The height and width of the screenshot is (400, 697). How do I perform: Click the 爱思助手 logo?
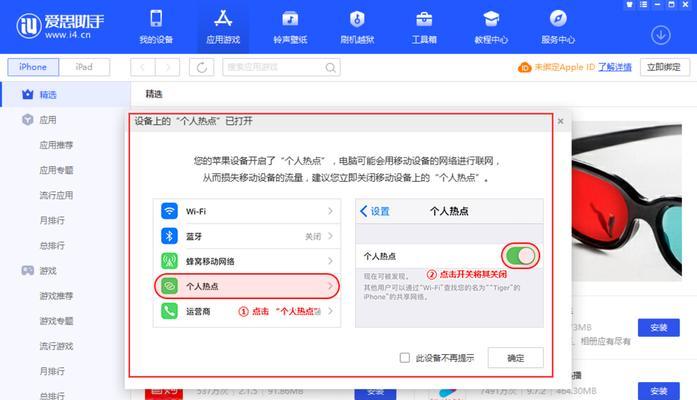coord(60,26)
